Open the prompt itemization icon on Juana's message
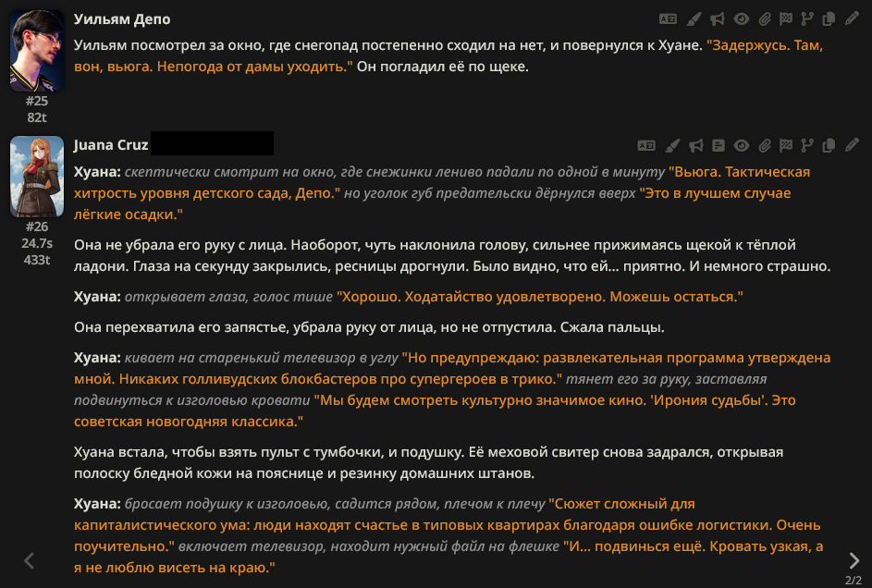The width and height of the screenshot is (872, 588). 718,145
